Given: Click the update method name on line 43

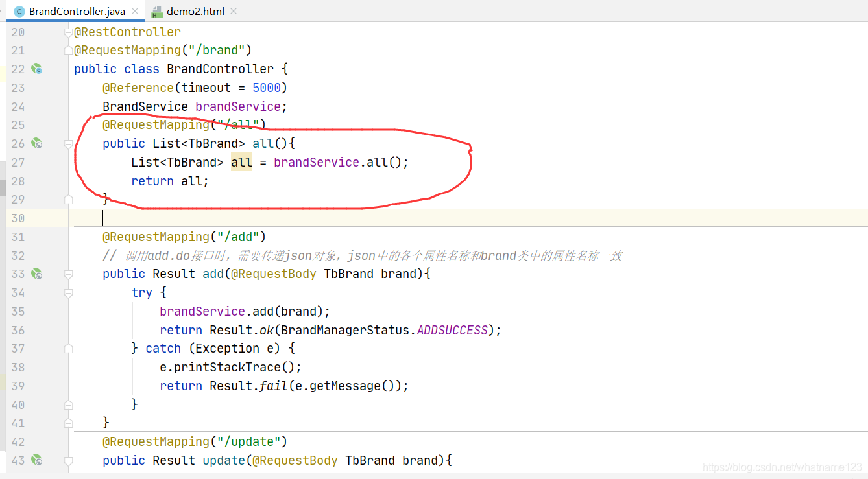Looking at the screenshot, I should click(224, 460).
